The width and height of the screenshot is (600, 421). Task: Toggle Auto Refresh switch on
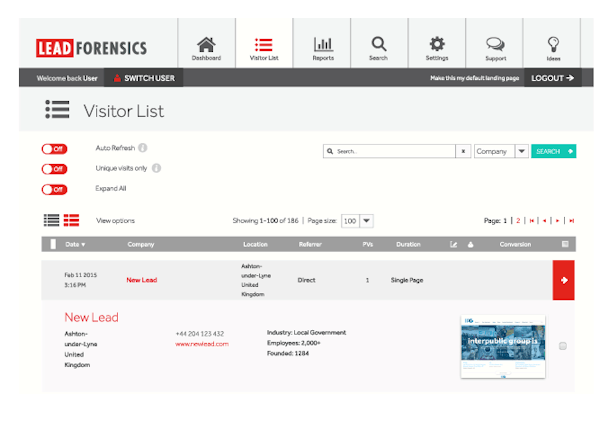coord(54,149)
